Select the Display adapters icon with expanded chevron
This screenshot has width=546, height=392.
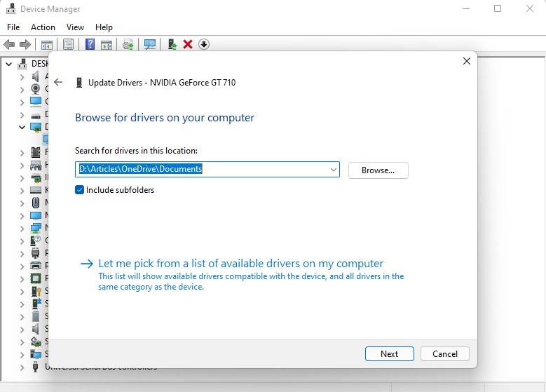tap(36, 127)
